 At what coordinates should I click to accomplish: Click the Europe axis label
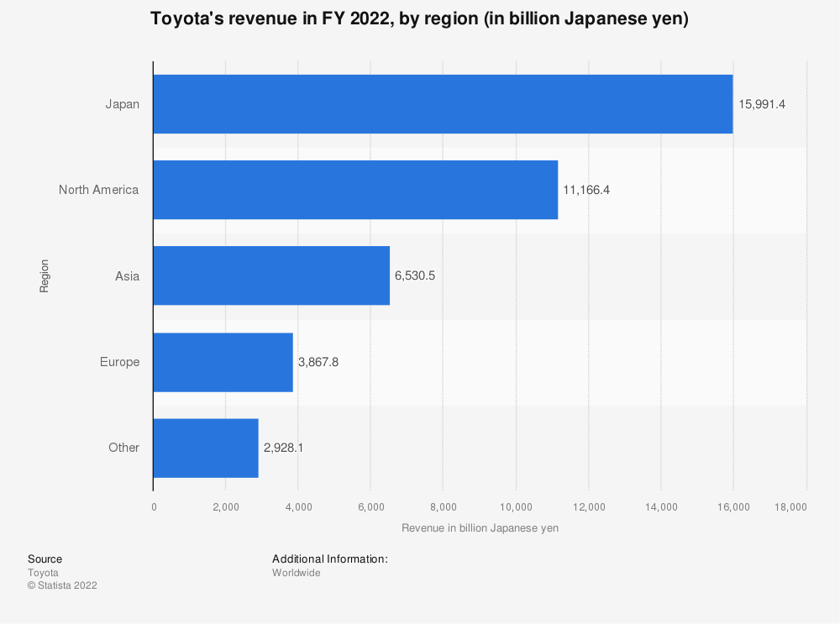(119, 361)
